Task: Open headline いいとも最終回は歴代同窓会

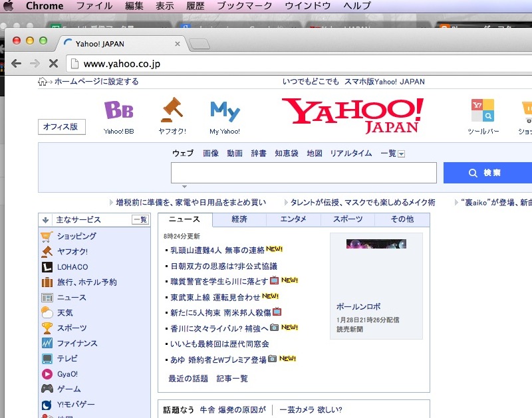Action: (x=219, y=344)
